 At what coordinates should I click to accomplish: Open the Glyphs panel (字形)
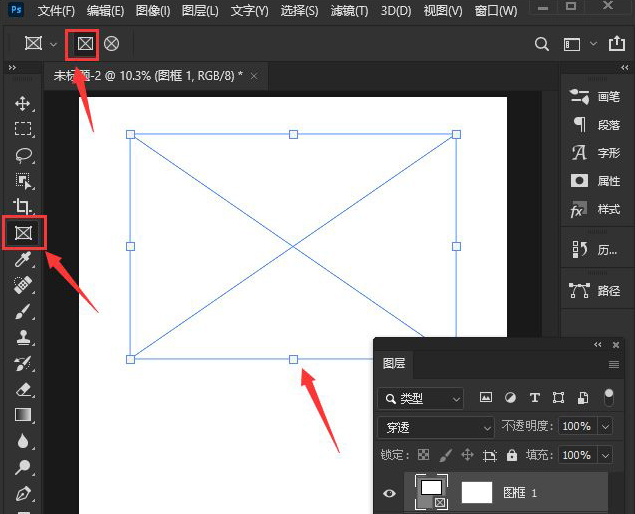click(595, 153)
